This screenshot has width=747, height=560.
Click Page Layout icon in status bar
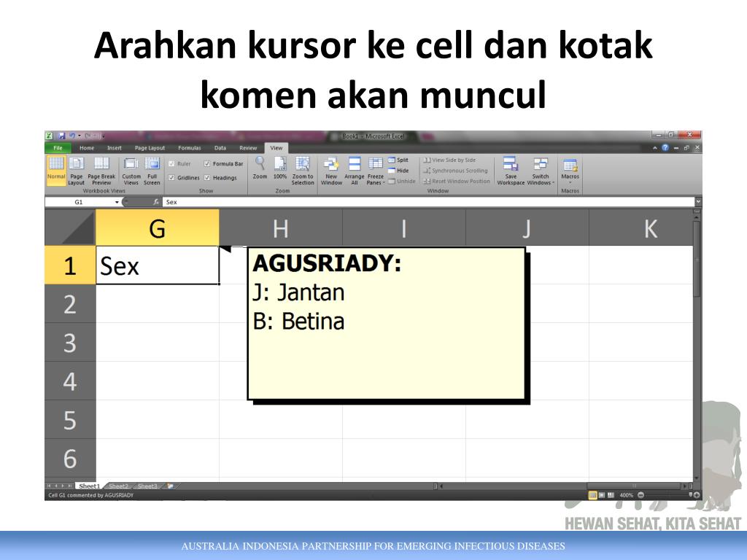[602, 495]
